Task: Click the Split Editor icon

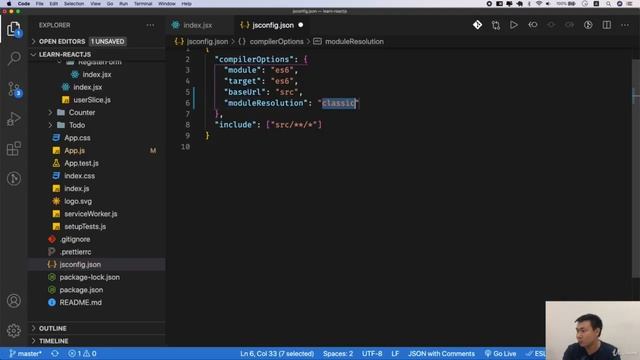Action: click(x=607, y=25)
